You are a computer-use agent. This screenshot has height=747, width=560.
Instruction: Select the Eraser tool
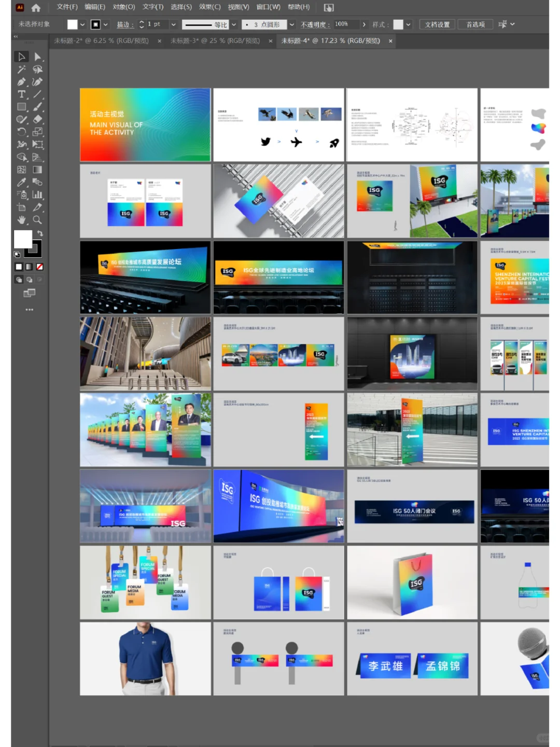pos(38,119)
